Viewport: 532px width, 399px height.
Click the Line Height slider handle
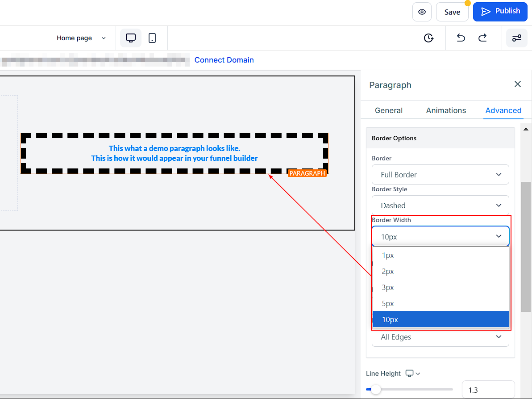pyautogui.click(x=376, y=390)
